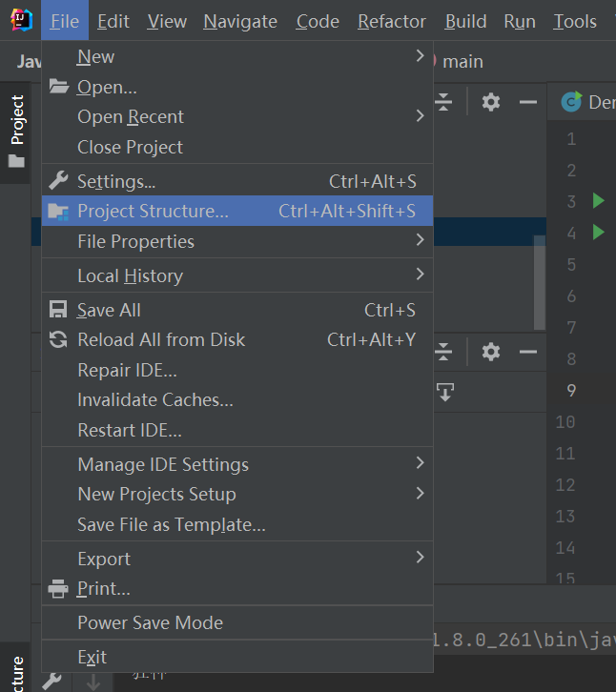Click the Save All floppy disk icon
The width and height of the screenshot is (616, 692).
pos(59,310)
